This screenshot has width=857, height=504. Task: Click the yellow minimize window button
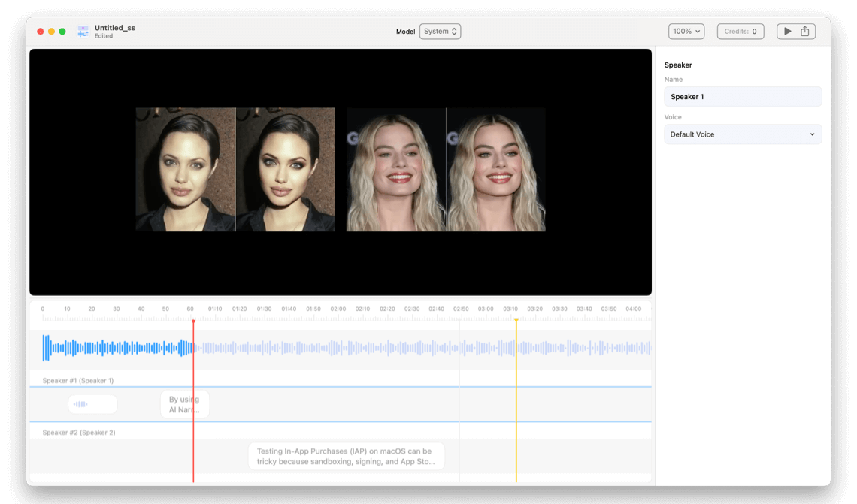coord(51,32)
